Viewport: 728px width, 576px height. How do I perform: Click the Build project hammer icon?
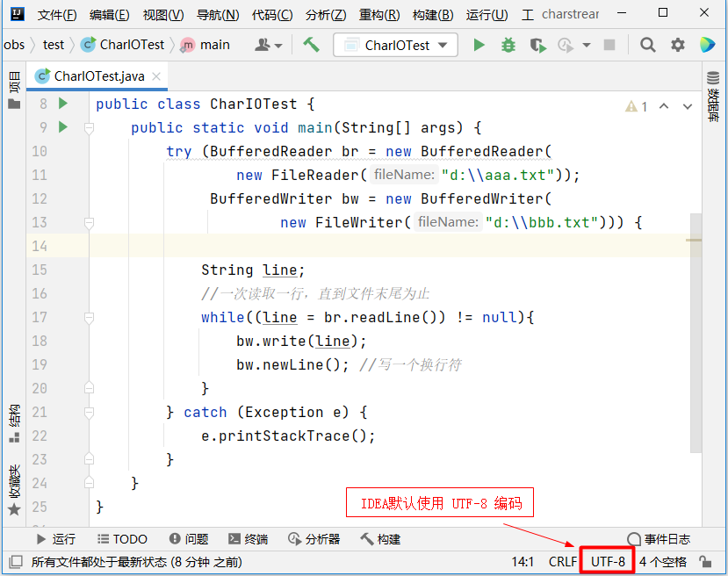tap(311, 45)
